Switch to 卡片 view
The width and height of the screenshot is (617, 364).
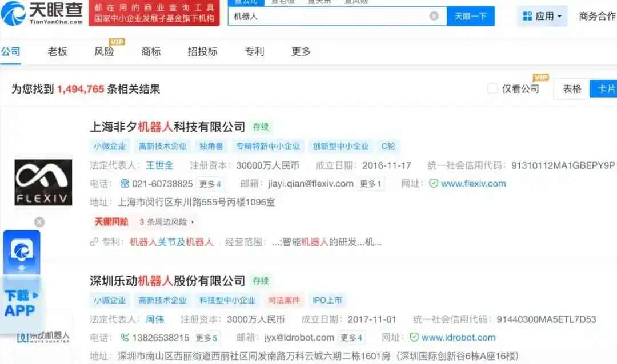pos(604,89)
